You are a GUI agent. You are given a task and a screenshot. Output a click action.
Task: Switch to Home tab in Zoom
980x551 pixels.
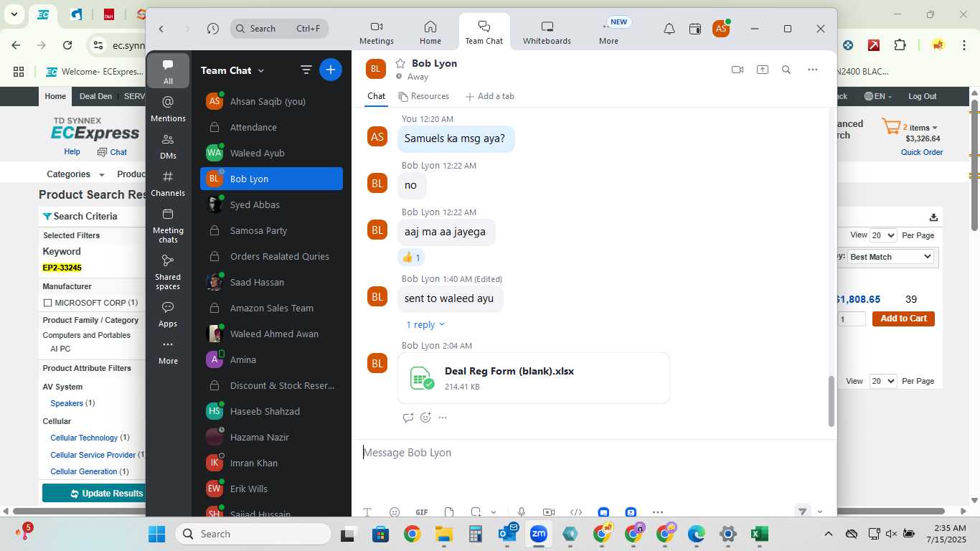[430, 33]
